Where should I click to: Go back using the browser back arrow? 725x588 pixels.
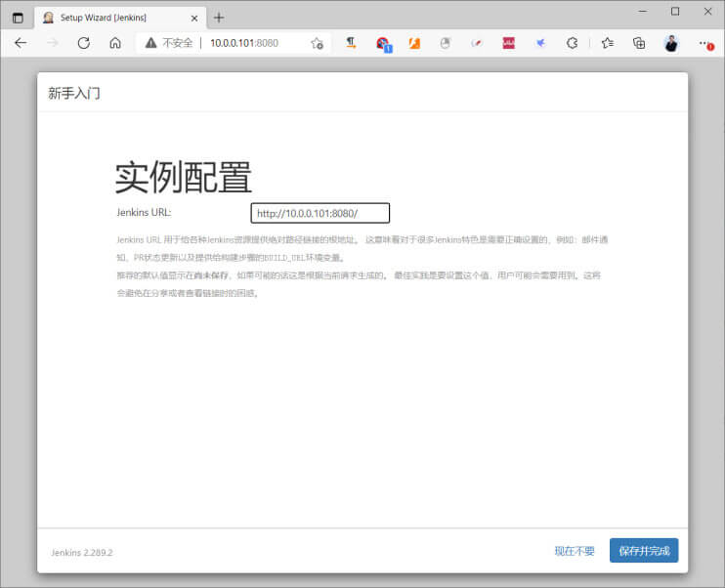[x=21, y=43]
